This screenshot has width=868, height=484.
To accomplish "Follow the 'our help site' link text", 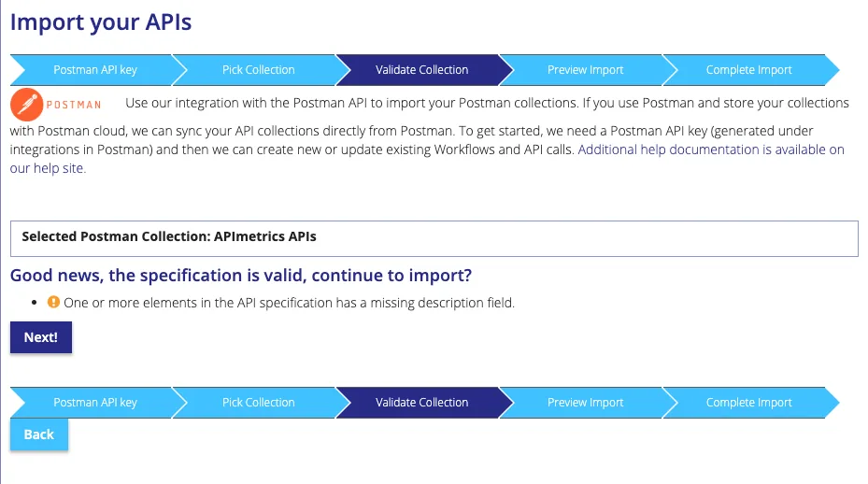I will [x=48, y=168].
